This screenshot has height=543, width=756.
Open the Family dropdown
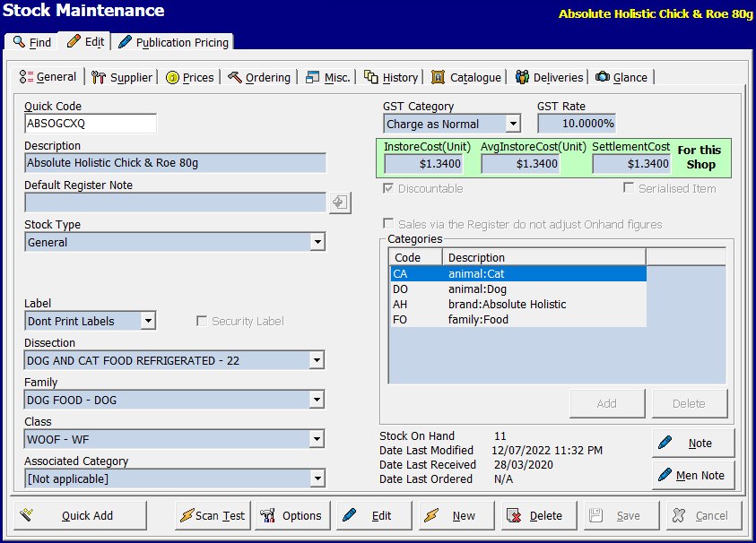tap(316, 400)
